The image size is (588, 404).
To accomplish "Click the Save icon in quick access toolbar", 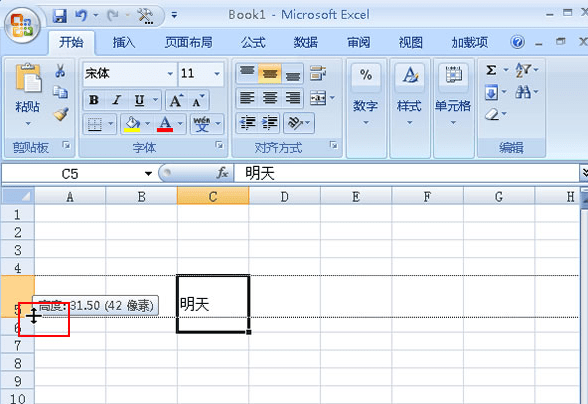I will (60, 16).
